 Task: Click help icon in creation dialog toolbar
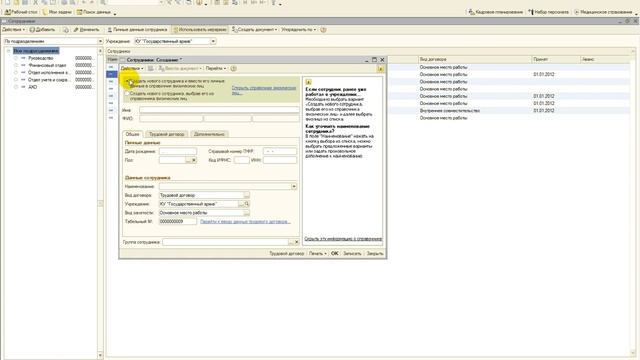pyautogui.click(x=233, y=69)
